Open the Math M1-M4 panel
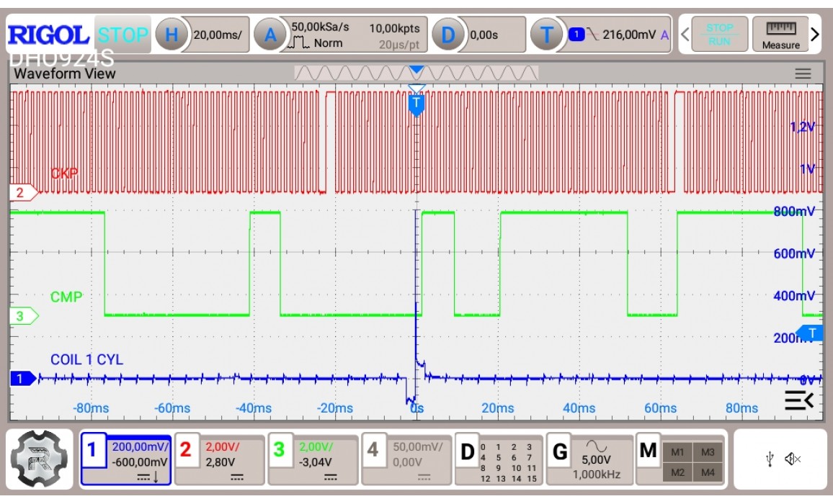 (681, 459)
